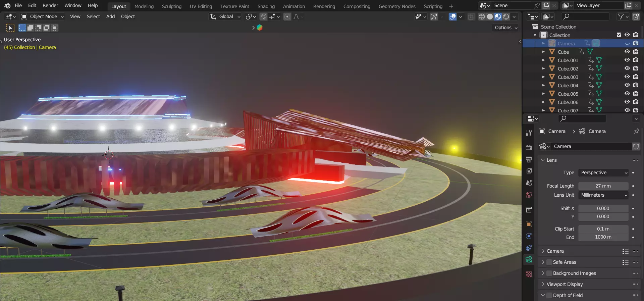
Task: Toggle viewport gizmos icon
Action: pyautogui.click(x=434, y=16)
